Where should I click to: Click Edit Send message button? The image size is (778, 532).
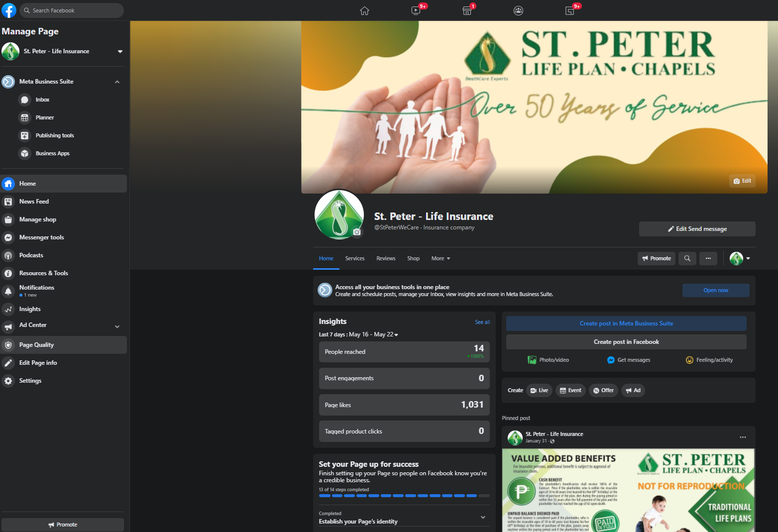[x=697, y=229]
